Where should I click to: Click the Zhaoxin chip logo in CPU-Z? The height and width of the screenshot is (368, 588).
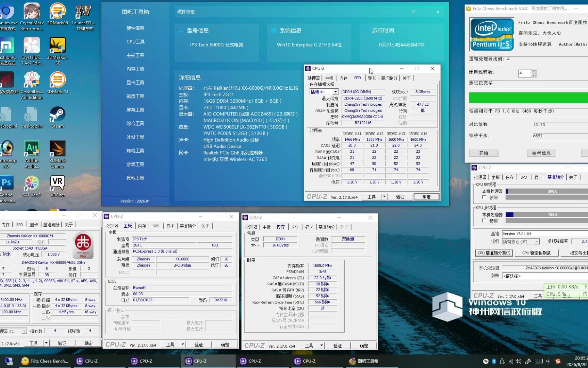tap(83, 245)
